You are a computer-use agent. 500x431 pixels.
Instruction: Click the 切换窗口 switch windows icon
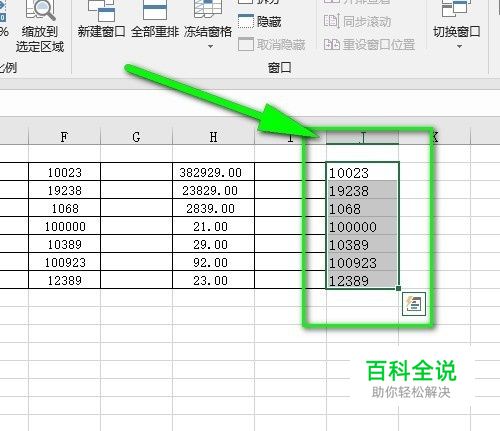click(456, 10)
